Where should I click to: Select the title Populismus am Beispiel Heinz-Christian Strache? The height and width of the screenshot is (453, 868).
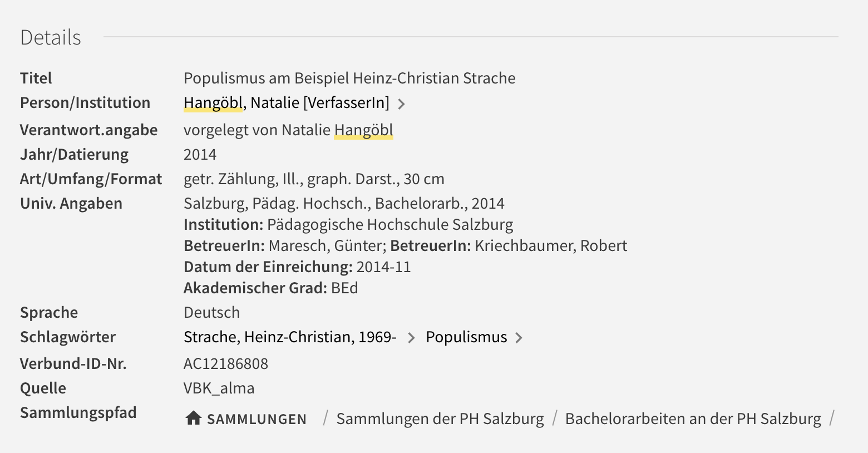pos(349,78)
